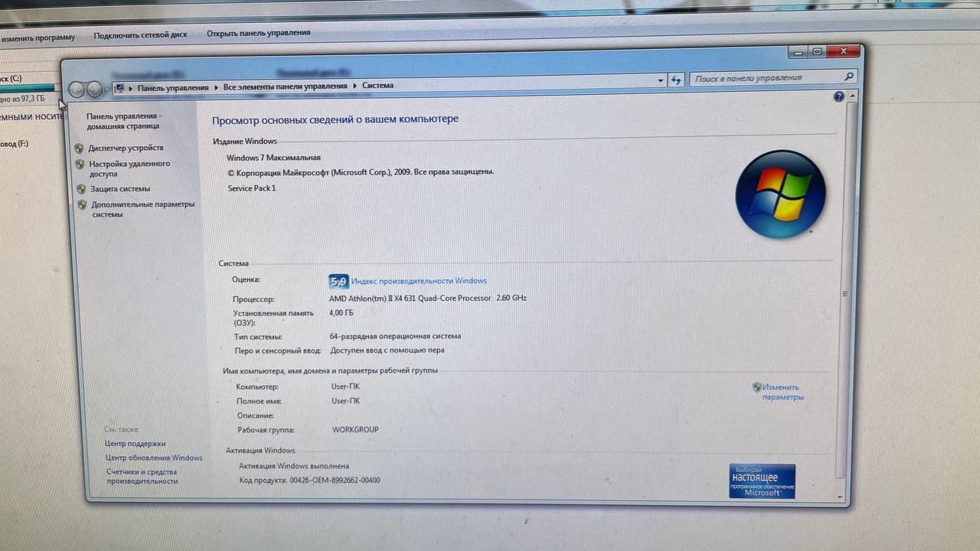Open the address bar history dropdown arrow
This screenshot has height=551, width=980.
pos(661,80)
